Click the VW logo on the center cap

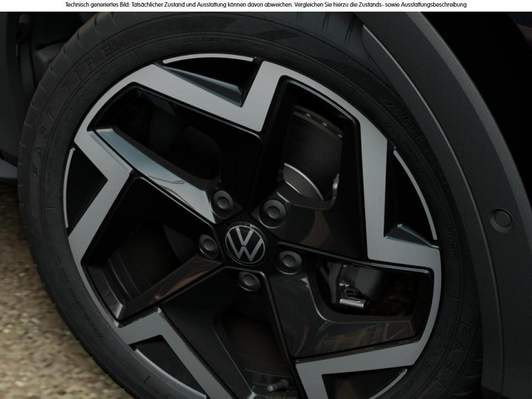coord(245,244)
